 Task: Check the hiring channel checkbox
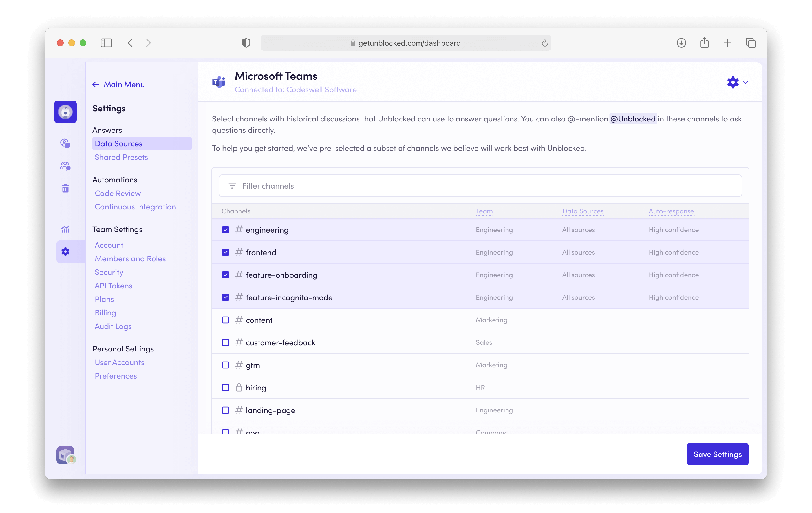pyautogui.click(x=226, y=388)
